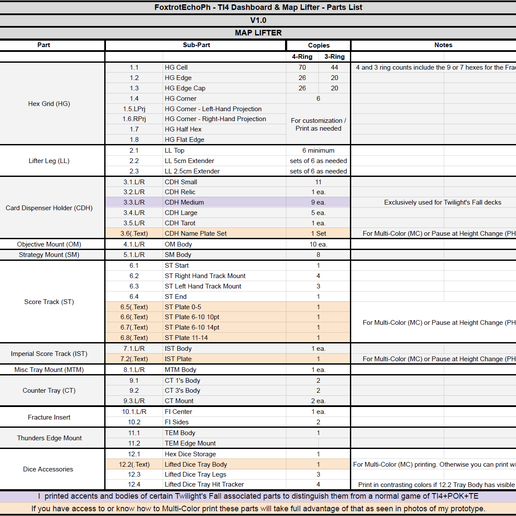Image resolution: width=516 pixels, height=516 pixels.
Task: Click the purple Twilight's Fall footer note
Action: (x=258, y=496)
